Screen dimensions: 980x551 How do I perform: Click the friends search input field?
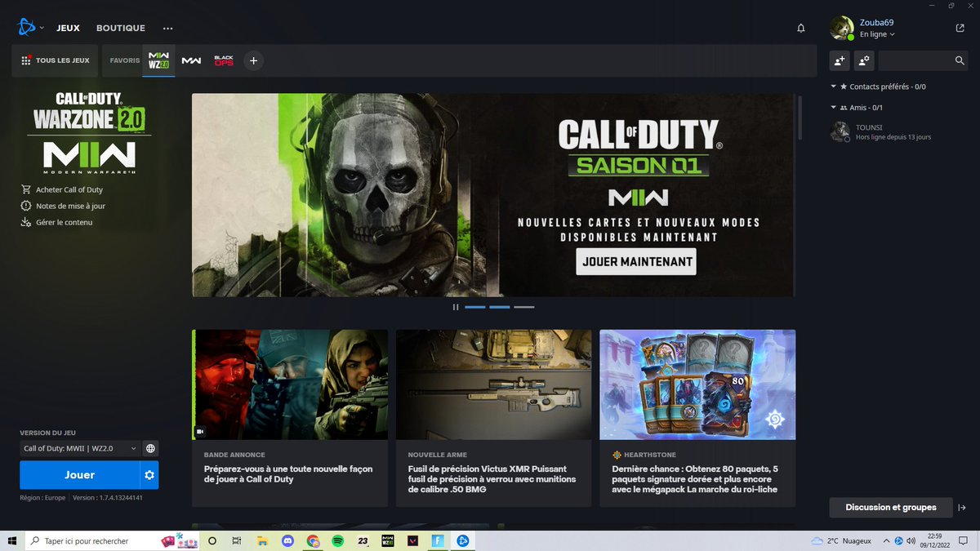coord(915,60)
